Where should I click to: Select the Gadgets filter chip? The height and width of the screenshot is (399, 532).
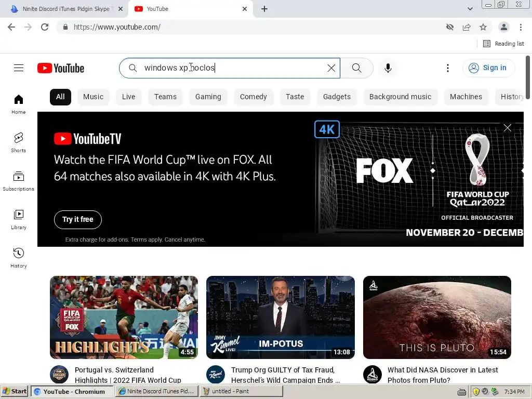337,97
